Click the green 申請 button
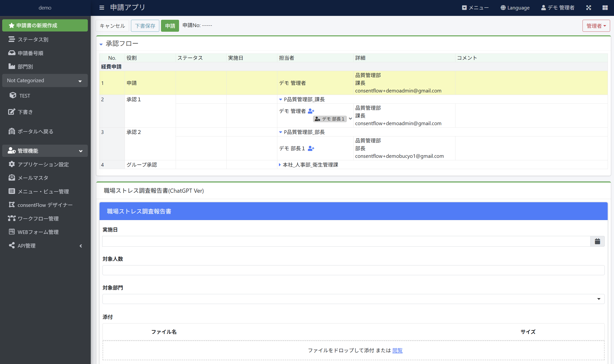This screenshot has height=364, width=614. (x=170, y=26)
